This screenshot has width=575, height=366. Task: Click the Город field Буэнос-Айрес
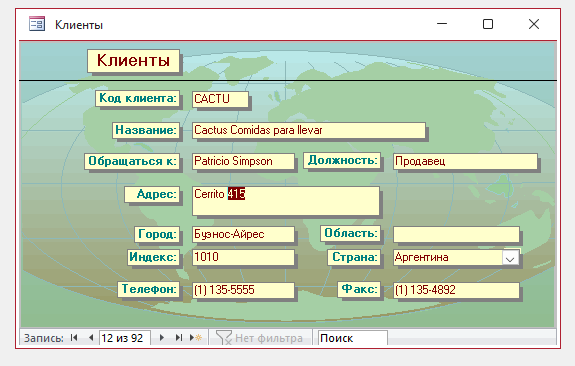coord(243,234)
